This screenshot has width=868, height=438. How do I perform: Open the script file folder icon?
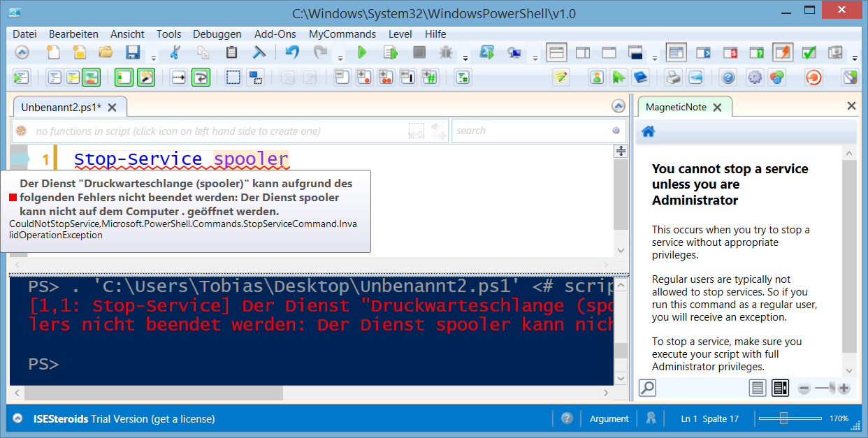coord(106,52)
